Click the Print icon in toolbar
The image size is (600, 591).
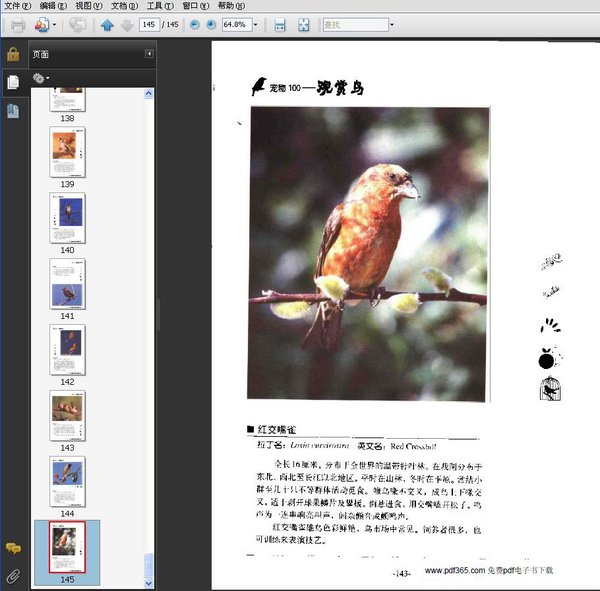tap(18, 25)
